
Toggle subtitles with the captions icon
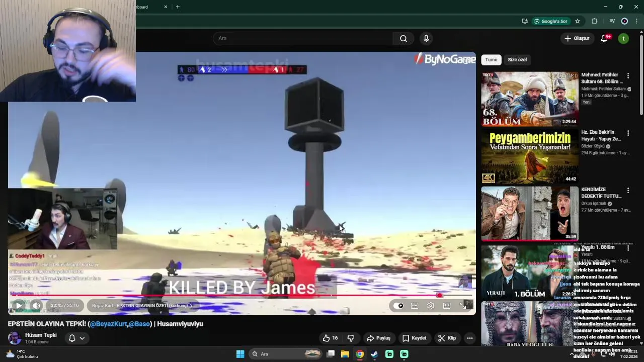tap(415, 306)
